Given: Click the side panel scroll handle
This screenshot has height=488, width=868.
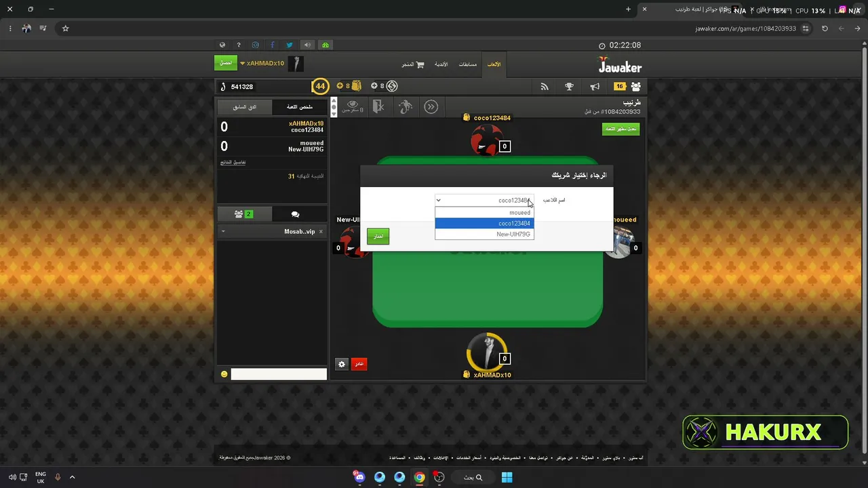Looking at the screenshot, I should point(333,107).
